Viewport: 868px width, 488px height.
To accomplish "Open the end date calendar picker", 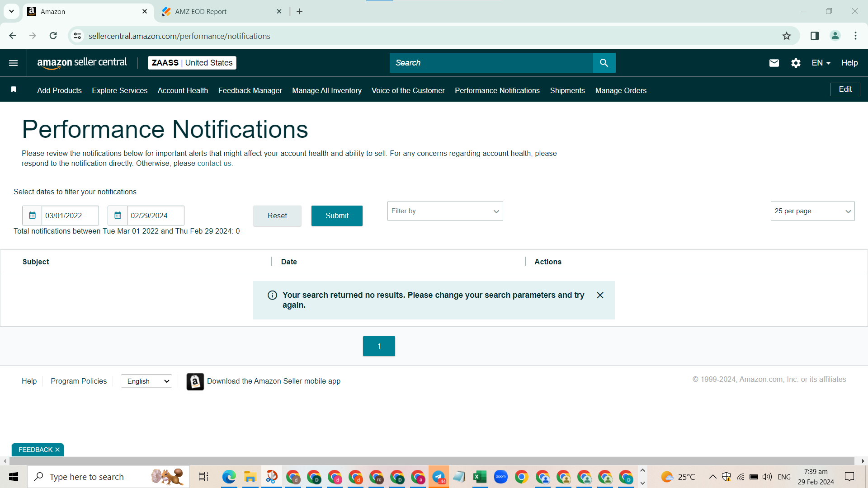I will pos(118,216).
